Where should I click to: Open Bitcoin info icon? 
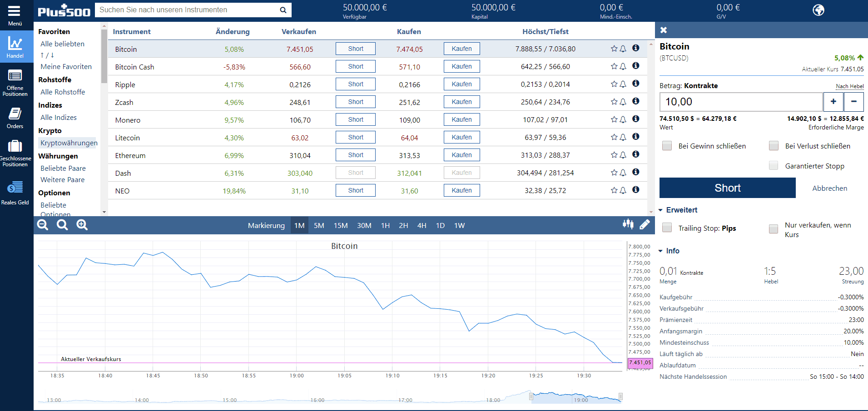636,48
